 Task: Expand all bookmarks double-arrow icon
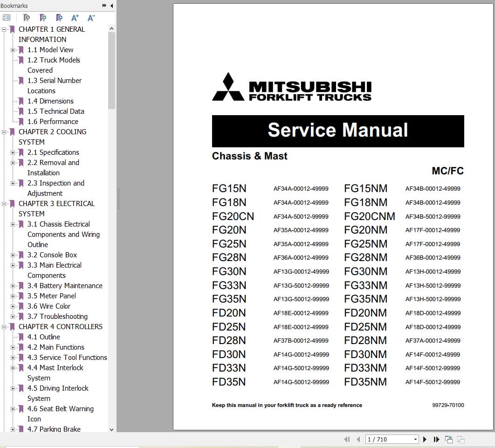click(x=104, y=6)
